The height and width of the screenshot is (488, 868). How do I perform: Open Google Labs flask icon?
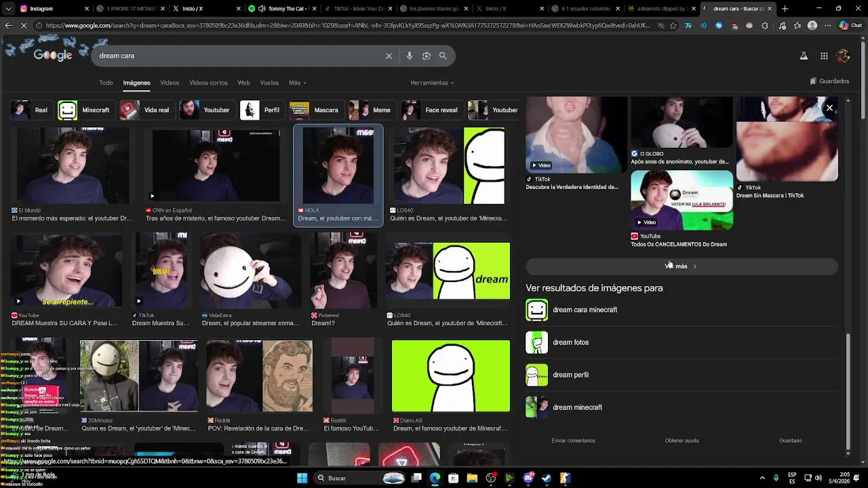pyautogui.click(x=804, y=56)
